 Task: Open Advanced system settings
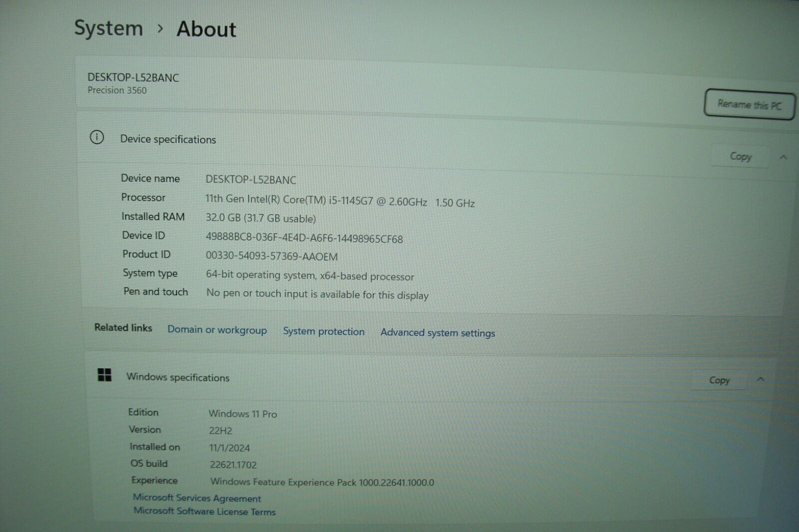437,332
